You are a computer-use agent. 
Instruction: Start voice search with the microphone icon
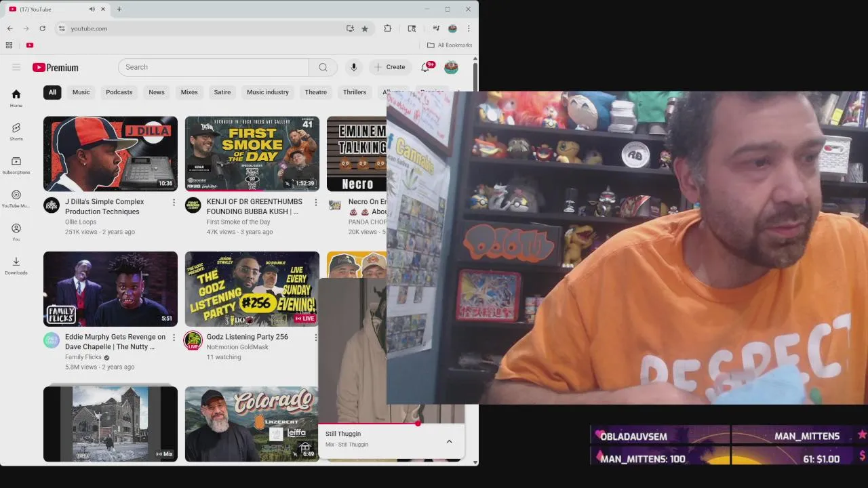[x=353, y=67]
